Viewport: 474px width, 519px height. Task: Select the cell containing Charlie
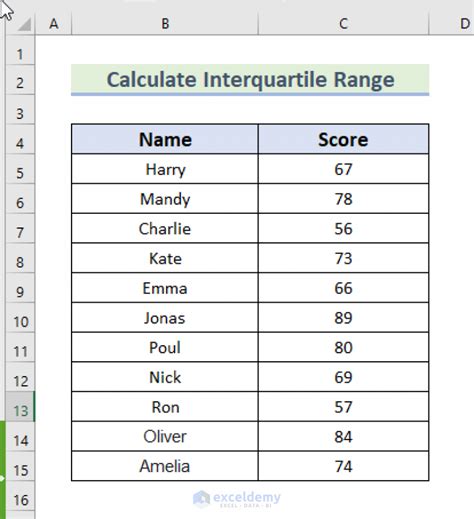pos(165,228)
